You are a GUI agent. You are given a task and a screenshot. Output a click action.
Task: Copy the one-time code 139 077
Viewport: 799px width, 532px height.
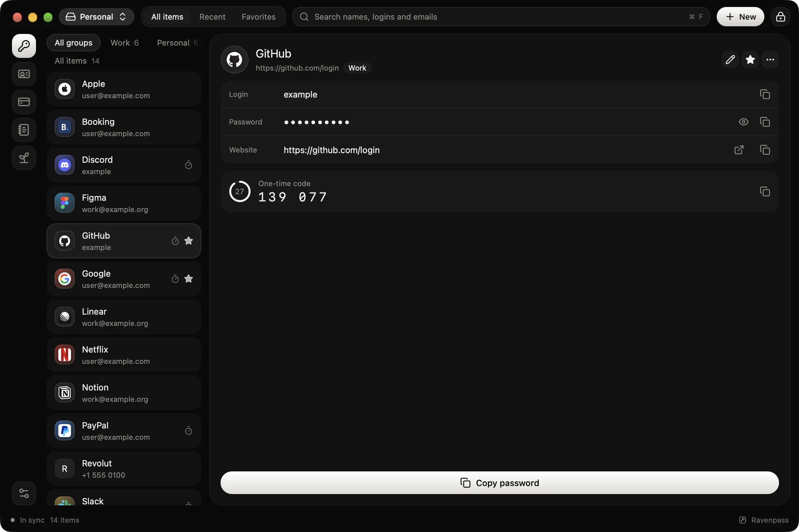pyautogui.click(x=765, y=191)
